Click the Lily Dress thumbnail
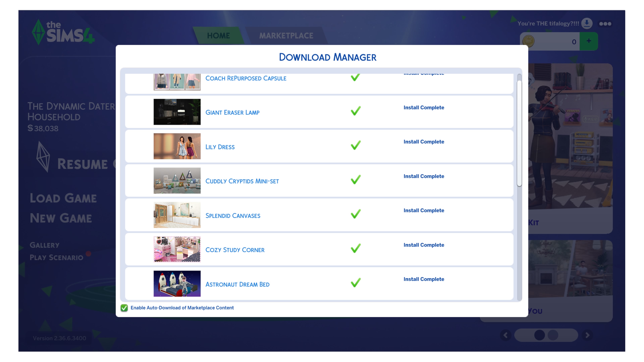 tap(177, 146)
